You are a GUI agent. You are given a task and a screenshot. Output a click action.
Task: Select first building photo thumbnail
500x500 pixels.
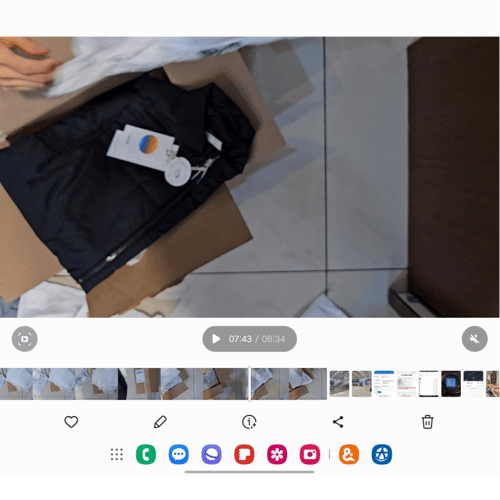click(339, 384)
